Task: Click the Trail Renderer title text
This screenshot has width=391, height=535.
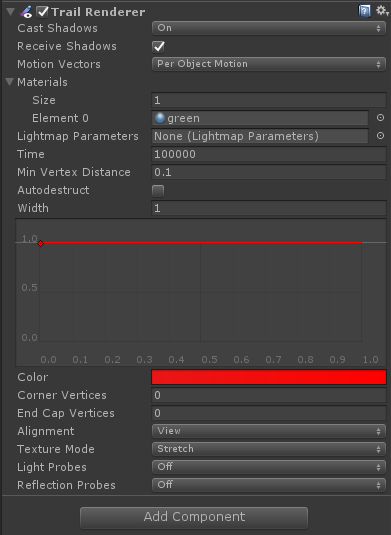Action: click(98, 12)
